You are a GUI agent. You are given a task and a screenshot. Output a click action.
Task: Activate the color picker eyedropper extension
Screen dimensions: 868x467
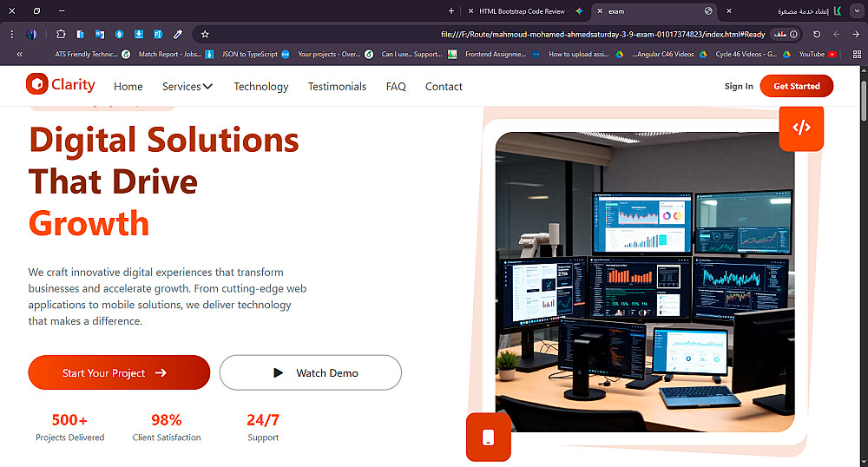tap(178, 35)
